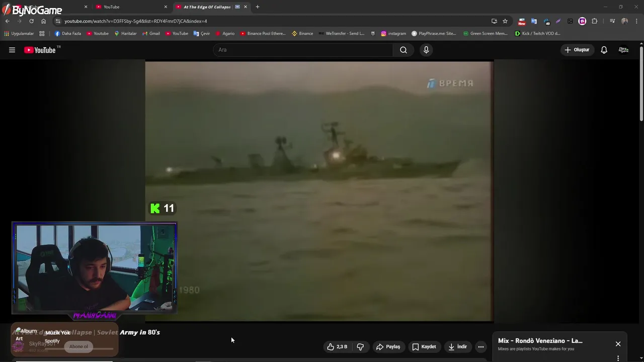View site information icon in address bar

(x=58, y=21)
